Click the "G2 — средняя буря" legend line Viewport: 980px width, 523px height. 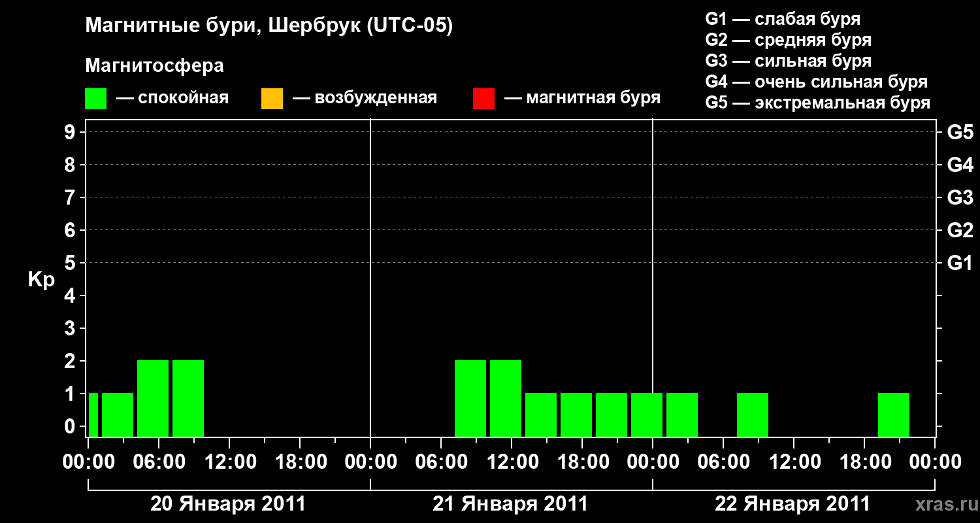[789, 40]
